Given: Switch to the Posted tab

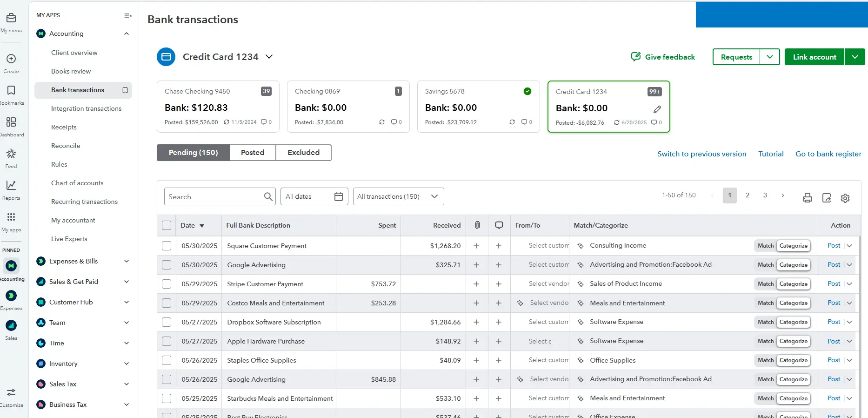Looking at the screenshot, I should click(253, 153).
